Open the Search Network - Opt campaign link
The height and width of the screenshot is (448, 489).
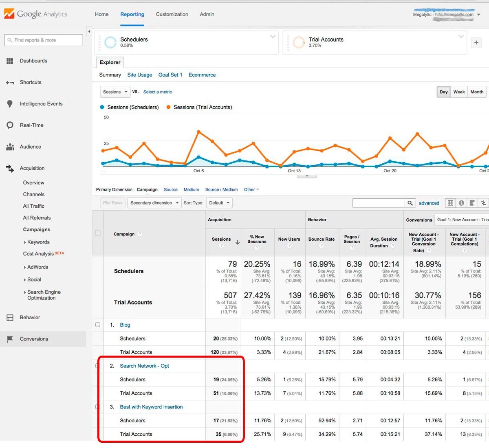click(x=144, y=366)
